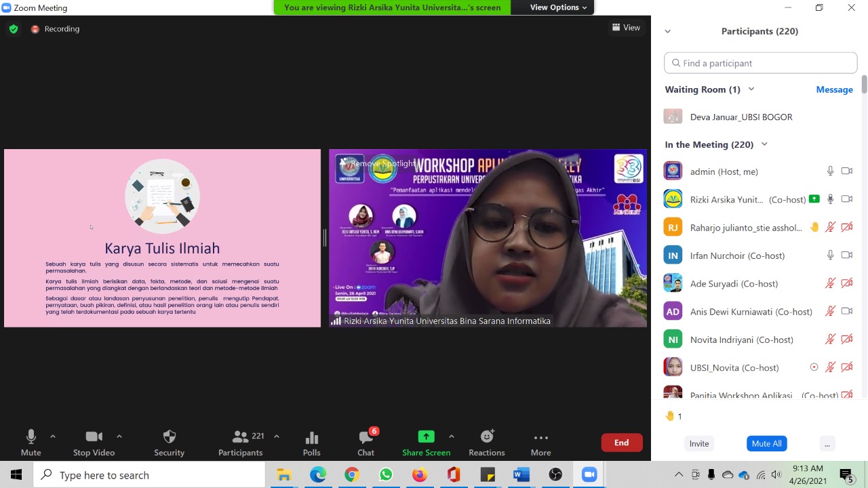868x488 pixels.
Task: Open Microsoft Word from the taskbar
Action: point(521,475)
